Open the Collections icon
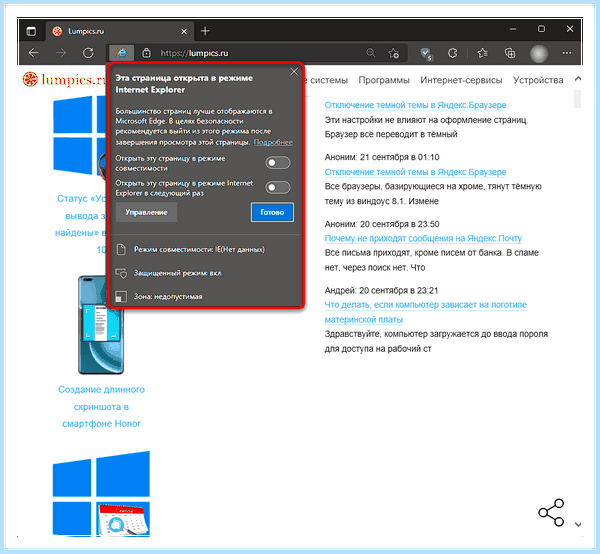 coord(510,53)
